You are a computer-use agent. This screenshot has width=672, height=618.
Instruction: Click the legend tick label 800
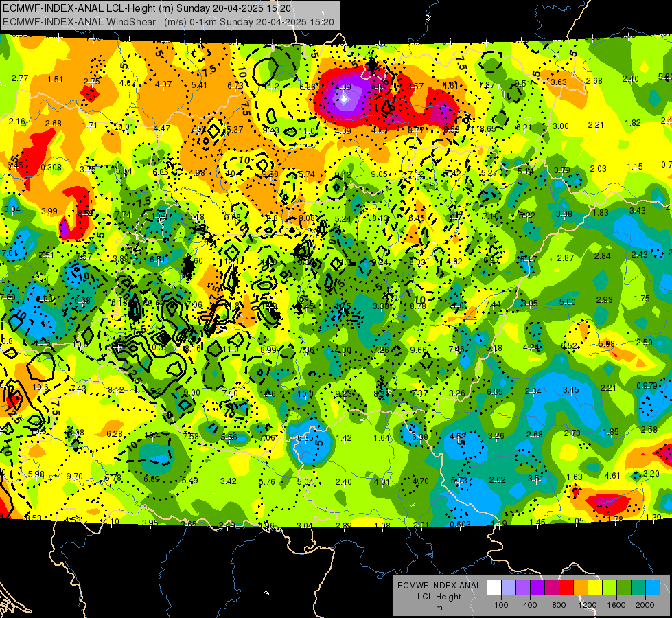click(559, 605)
